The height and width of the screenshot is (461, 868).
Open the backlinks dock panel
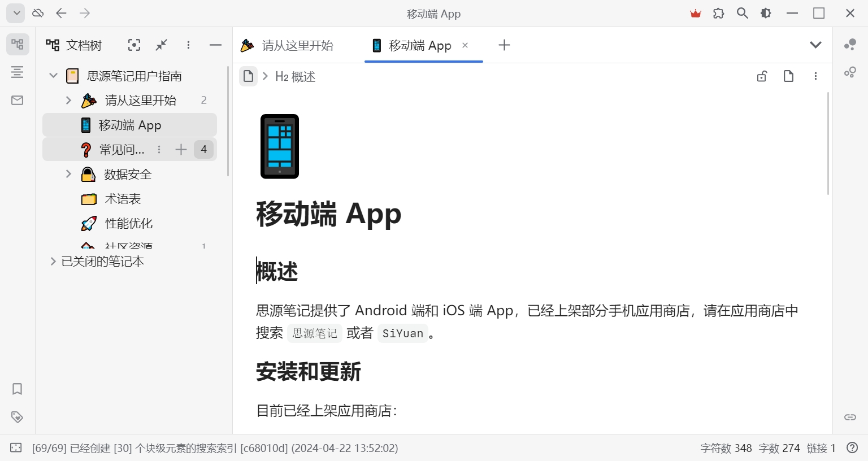pyautogui.click(x=850, y=417)
